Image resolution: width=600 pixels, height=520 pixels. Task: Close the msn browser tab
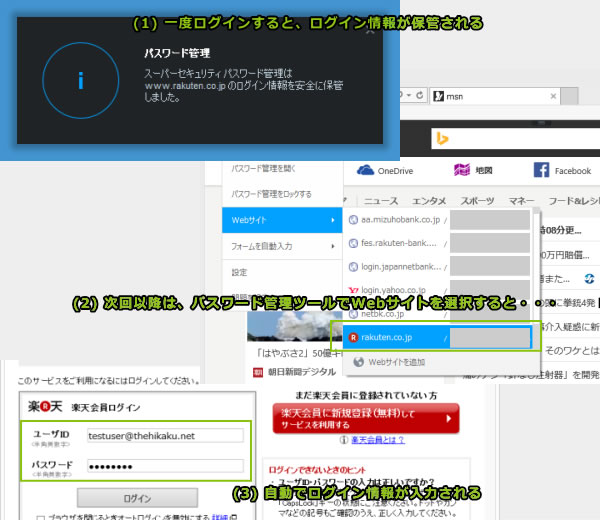(x=553, y=96)
